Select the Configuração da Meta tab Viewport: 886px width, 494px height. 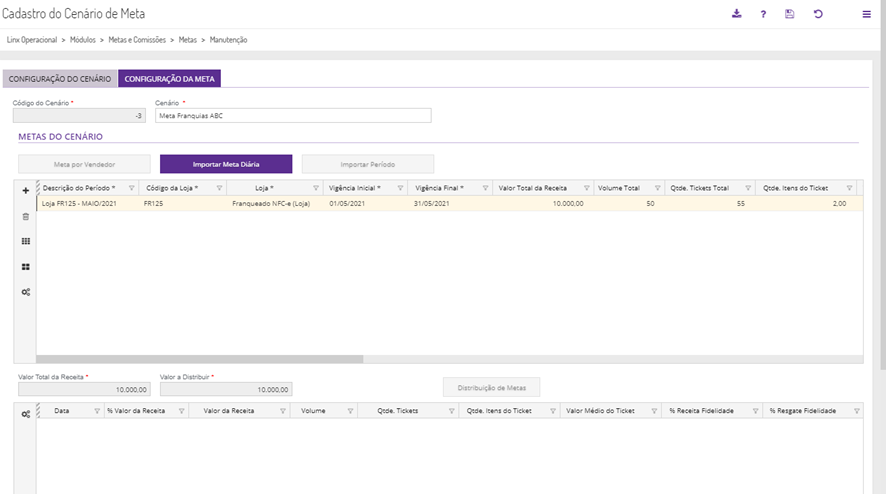point(169,78)
